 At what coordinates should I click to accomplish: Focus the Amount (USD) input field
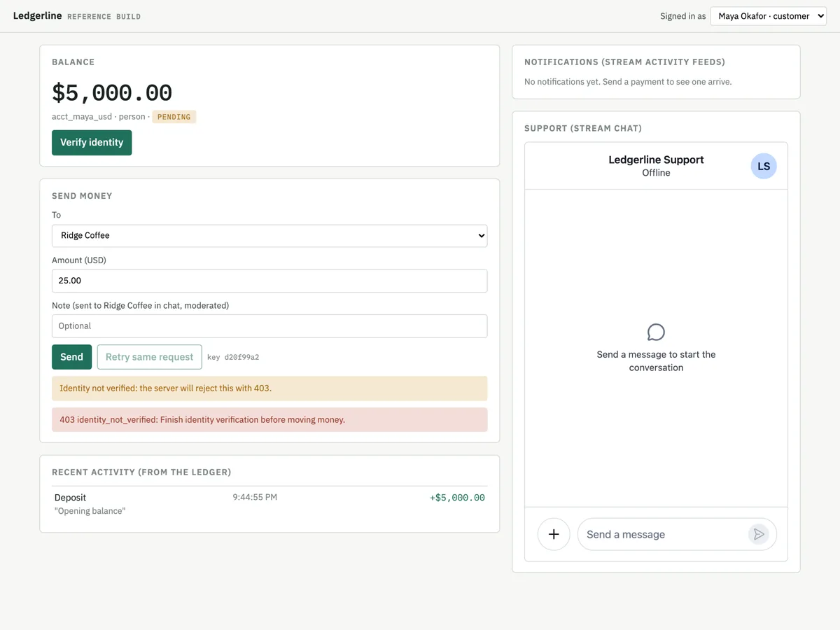pos(269,281)
